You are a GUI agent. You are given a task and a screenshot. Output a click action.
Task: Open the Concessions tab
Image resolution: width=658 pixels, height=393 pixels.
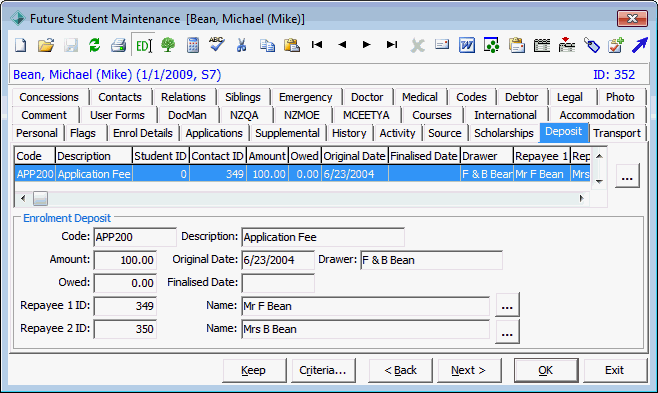pos(49,97)
